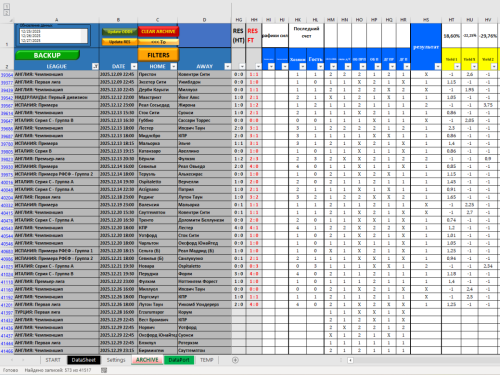The width and height of the screenshot is (500, 375).
Task: Click date cell '2025.12.29 23:15'
Action: point(118,351)
